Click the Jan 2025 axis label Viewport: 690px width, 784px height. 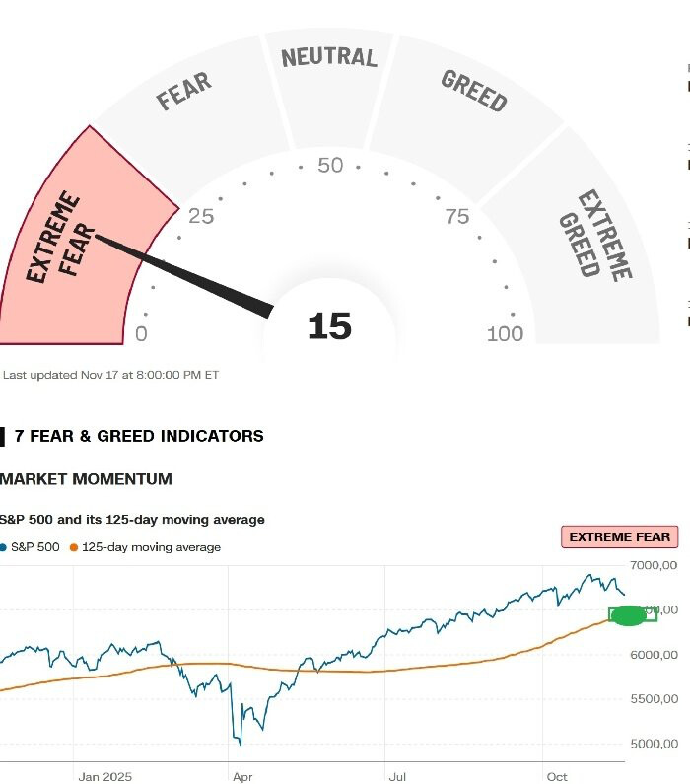105,776
